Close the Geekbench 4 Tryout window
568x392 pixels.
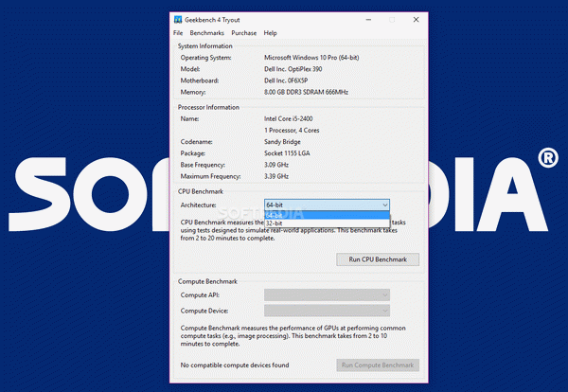[x=415, y=20]
